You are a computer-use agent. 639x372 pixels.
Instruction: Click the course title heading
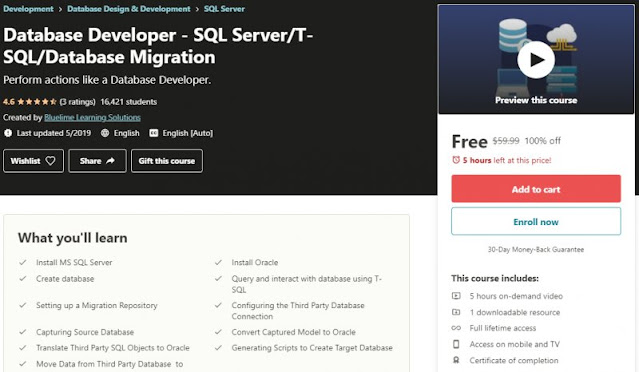pyautogui.click(x=158, y=46)
